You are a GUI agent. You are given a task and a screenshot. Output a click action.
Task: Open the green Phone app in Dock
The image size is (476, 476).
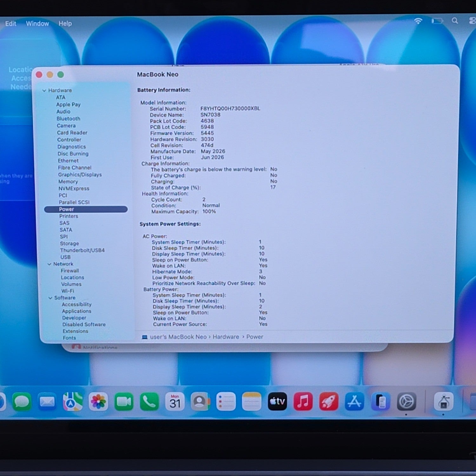pos(149,402)
